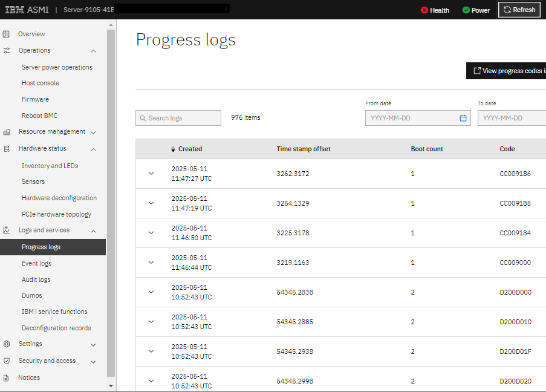Open Notices in the sidebar
This screenshot has height=392, width=546.
click(29, 377)
